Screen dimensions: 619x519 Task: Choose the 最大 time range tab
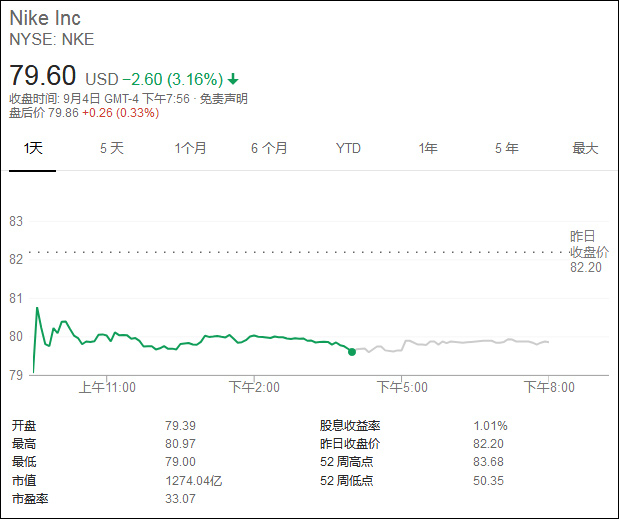[x=585, y=148]
